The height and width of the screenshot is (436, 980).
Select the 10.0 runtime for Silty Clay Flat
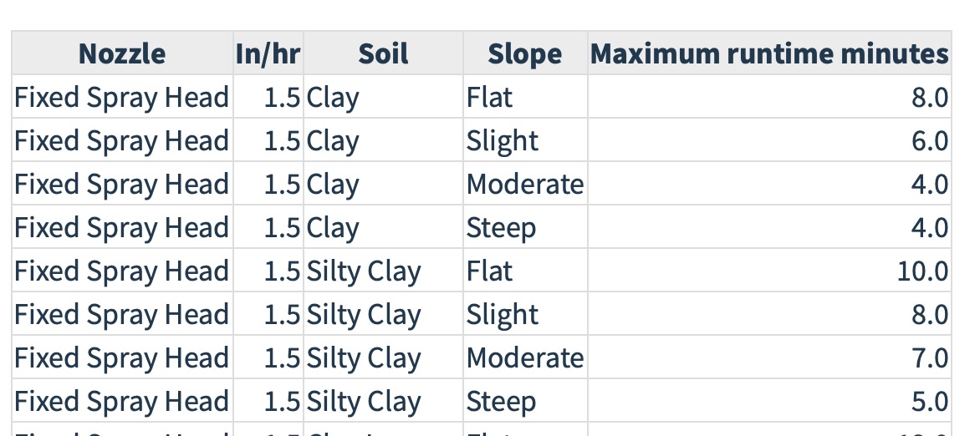[769, 271]
